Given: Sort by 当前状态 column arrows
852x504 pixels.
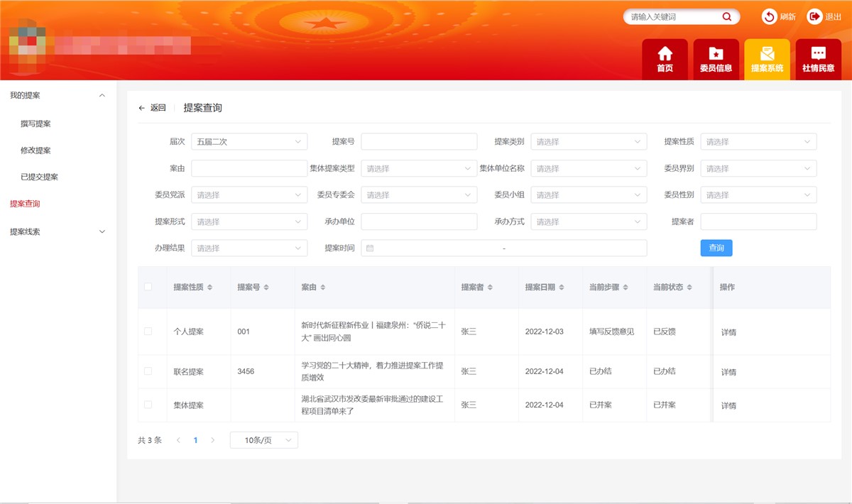Looking at the screenshot, I should tap(689, 287).
